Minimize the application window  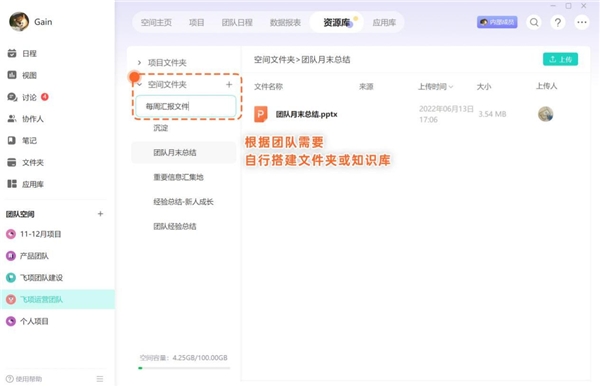point(553,6)
